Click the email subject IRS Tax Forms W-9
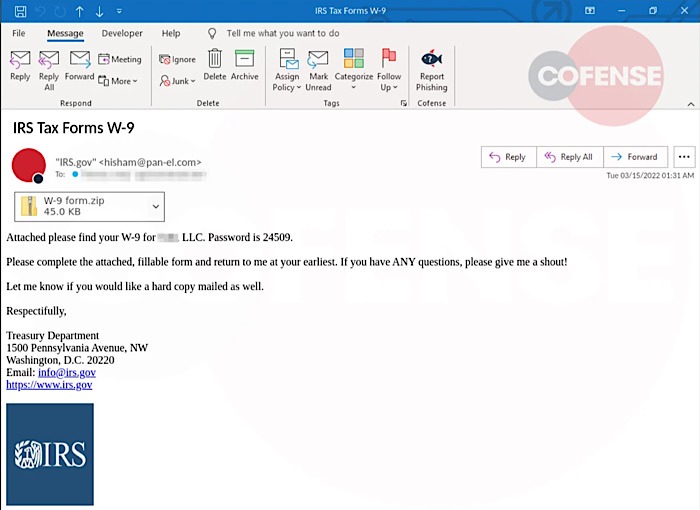The height and width of the screenshot is (510, 700). pyautogui.click(x=74, y=128)
